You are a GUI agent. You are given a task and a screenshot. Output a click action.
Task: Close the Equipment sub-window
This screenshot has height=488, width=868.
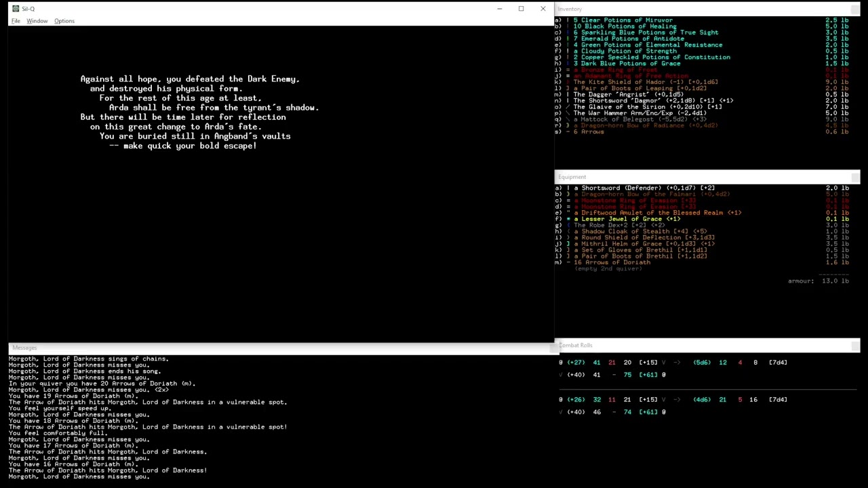pyautogui.click(x=855, y=177)
